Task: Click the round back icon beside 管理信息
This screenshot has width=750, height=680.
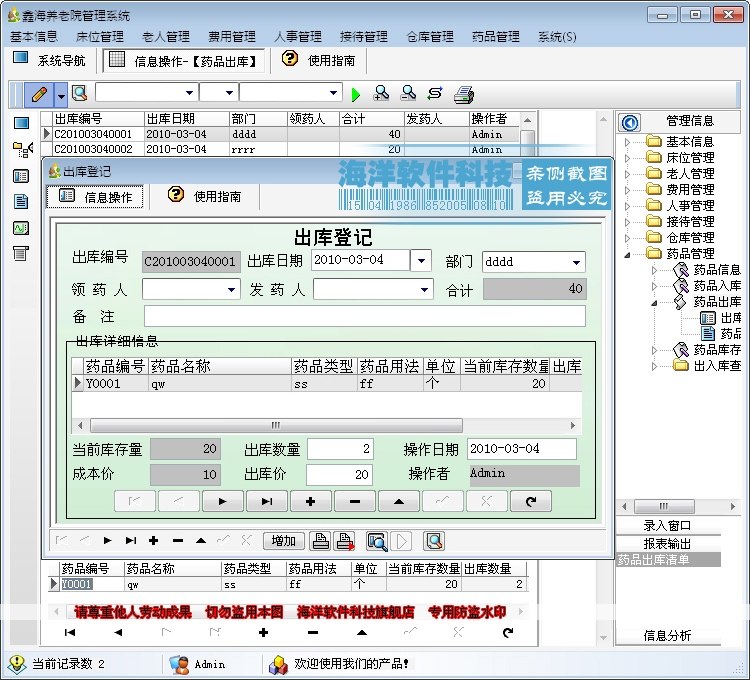Action: pyautogui.click(x=630, y=122)
